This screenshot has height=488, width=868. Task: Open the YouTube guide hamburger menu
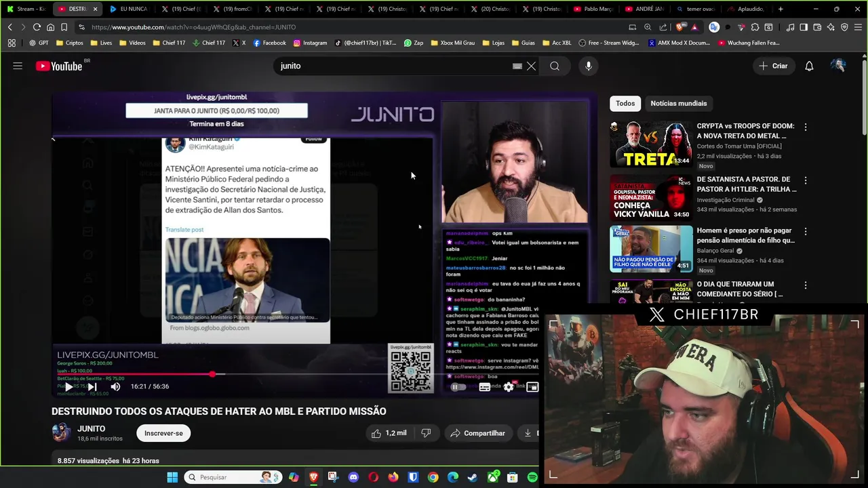[18, 66]
